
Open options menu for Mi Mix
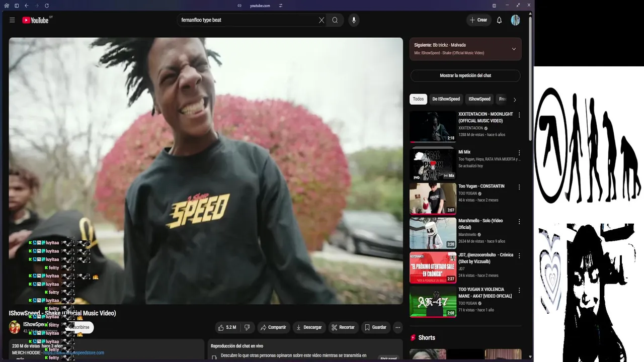tap(519, 153)
